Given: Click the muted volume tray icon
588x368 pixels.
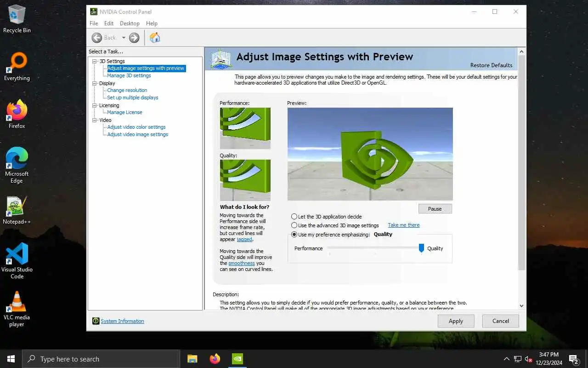Looking at the screenshot, I should point(528,359).
